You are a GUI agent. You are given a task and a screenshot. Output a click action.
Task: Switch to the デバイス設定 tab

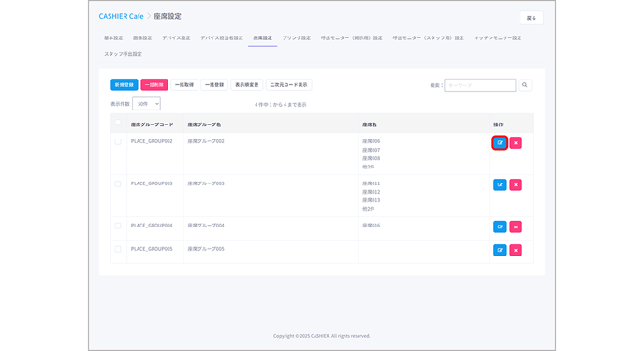176,37
